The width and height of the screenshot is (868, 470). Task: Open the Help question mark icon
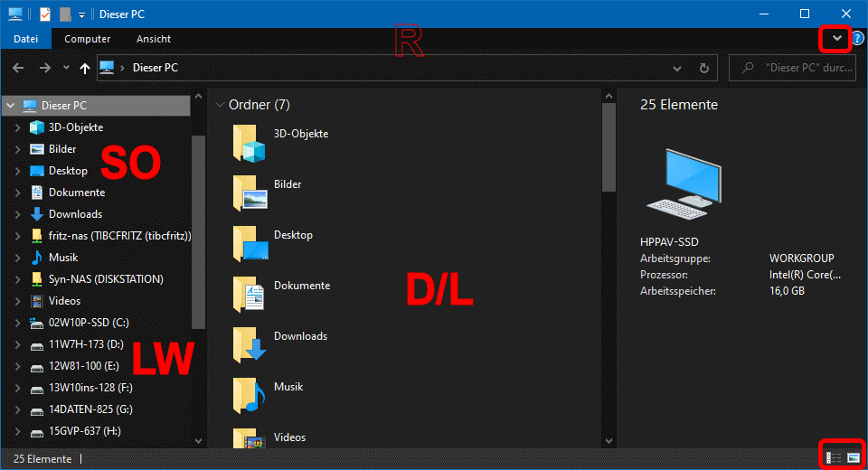[857, 39]
